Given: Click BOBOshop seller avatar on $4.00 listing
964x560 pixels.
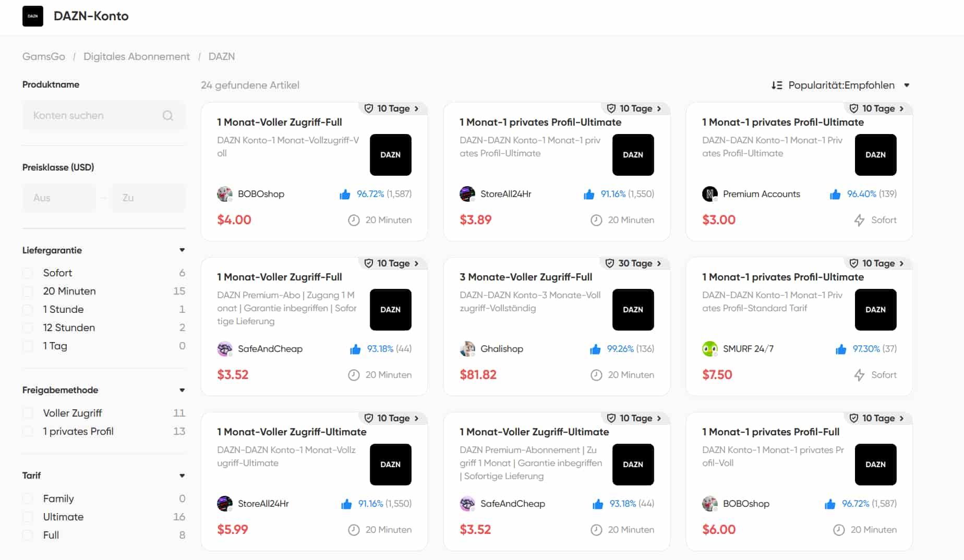Looking at the screenshot, I should [224, 194].
